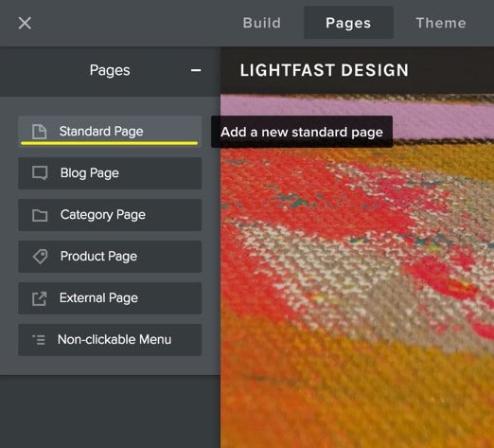Create a Category Page
The height and width of the screenshot is (448, 494).
110,215
